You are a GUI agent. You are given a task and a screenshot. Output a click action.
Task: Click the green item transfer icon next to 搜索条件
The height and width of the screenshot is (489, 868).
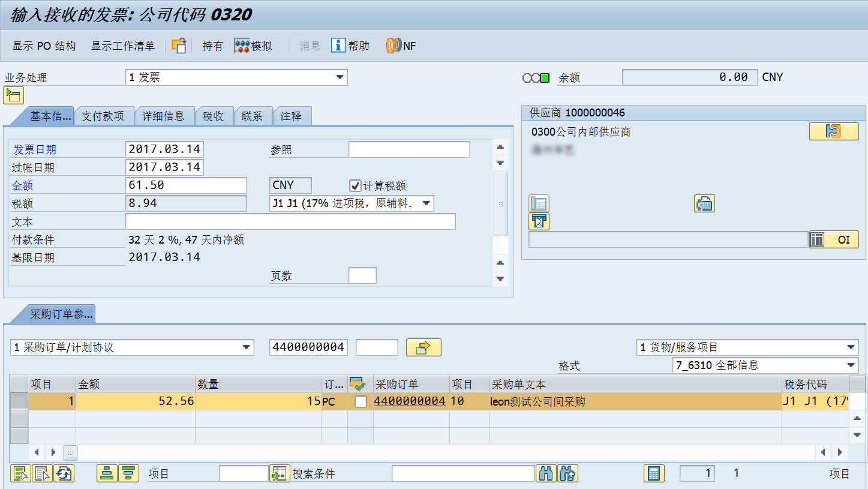click(280, 473)
